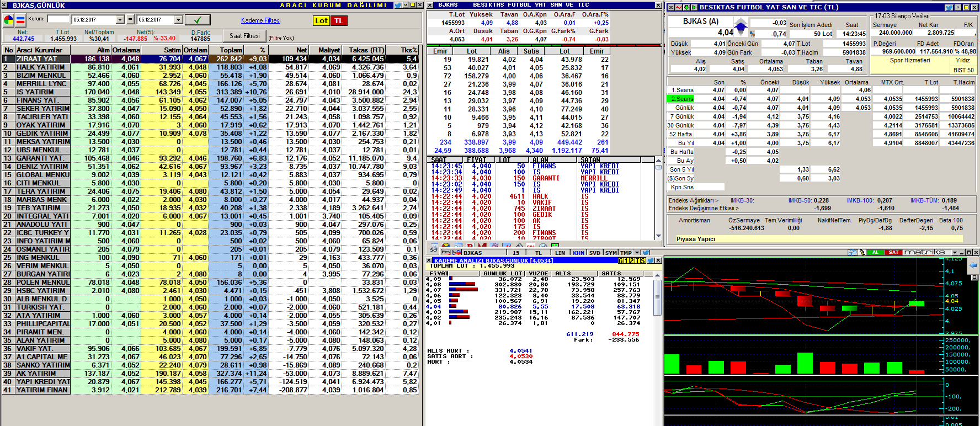
Task: Click the X icon at left of the BJKAS,GÜNLÜK title
Action: tap(4, 5)
